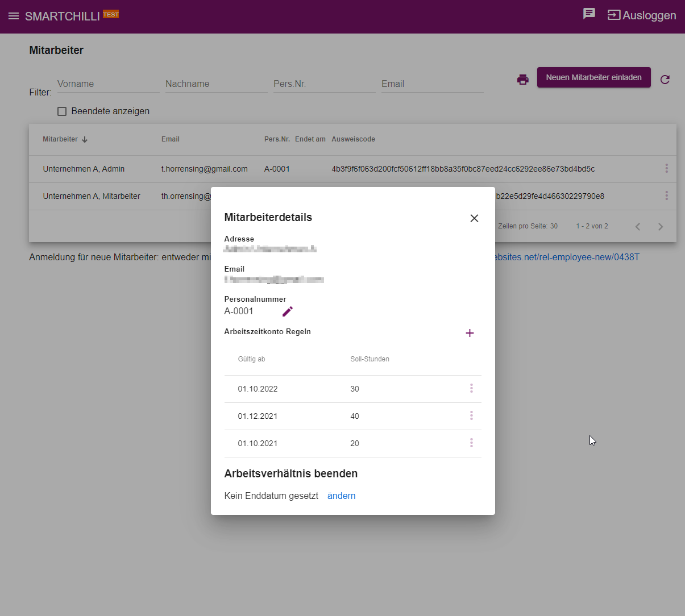Click the Soll-Stunden column header
This screenshot has width=685, height=616.
(x=370, y=359)
